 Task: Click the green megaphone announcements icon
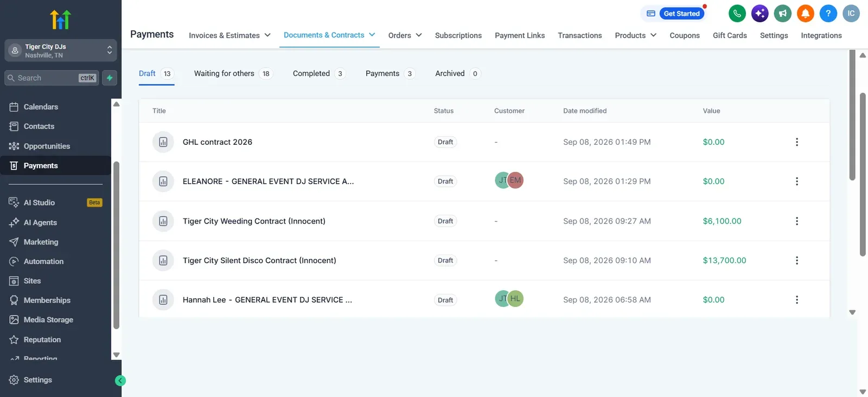click(782, 14)
